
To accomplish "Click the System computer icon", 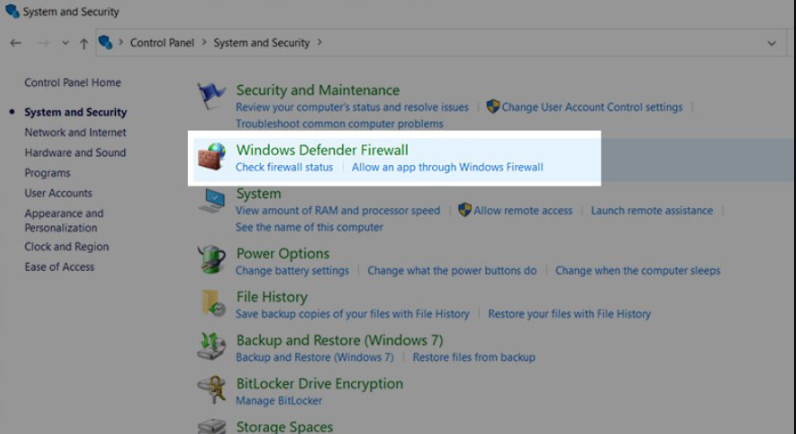I will (211, 201).
